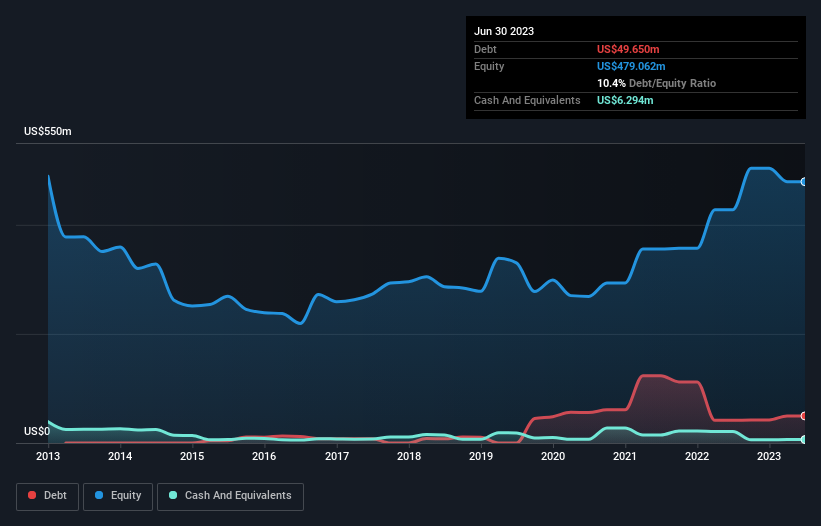Click the tooltip's Debt row label

485,49
